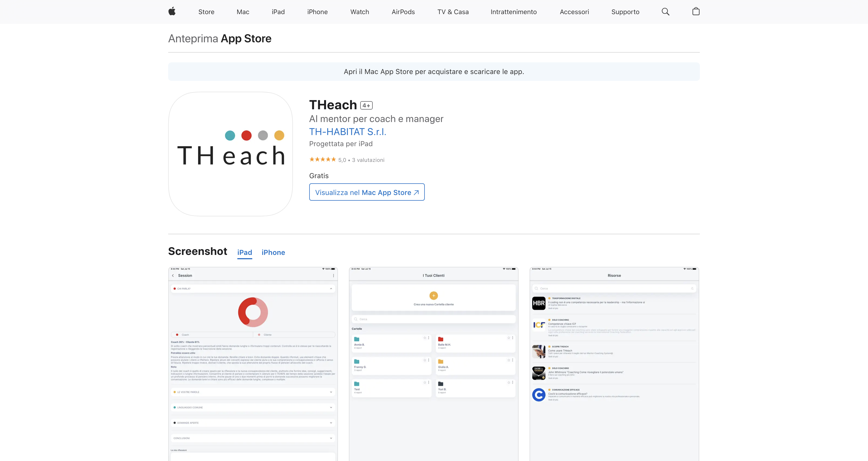Click the Anteprima App Store heading link

pyautogui.click(x=220, y=39)
